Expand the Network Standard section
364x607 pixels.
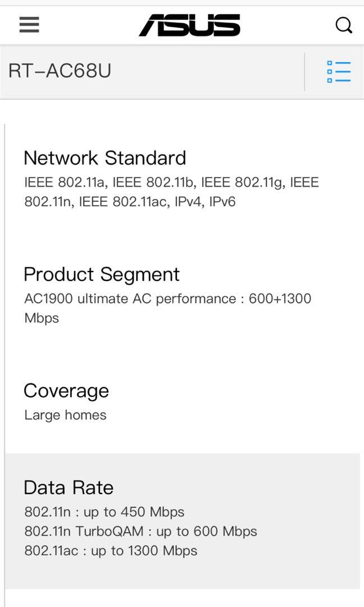[x=104, y=158]
